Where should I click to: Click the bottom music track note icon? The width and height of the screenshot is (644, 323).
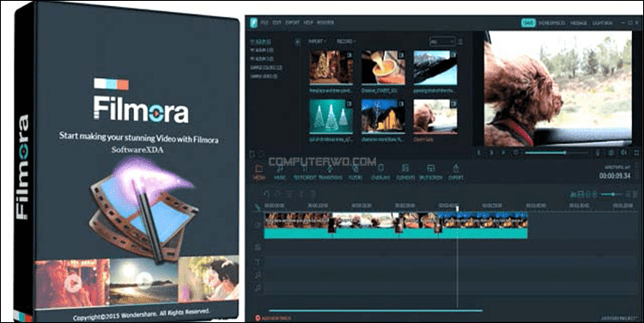[x=258, y=288]
